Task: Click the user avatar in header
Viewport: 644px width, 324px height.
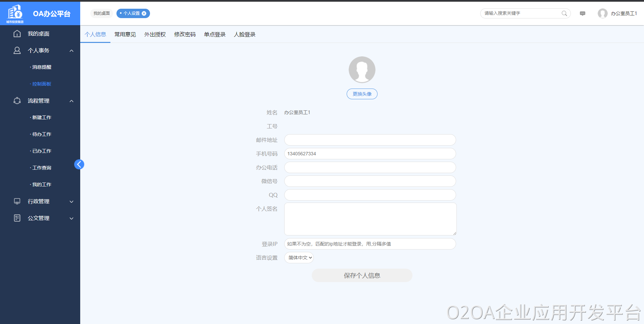Action: 602,13
